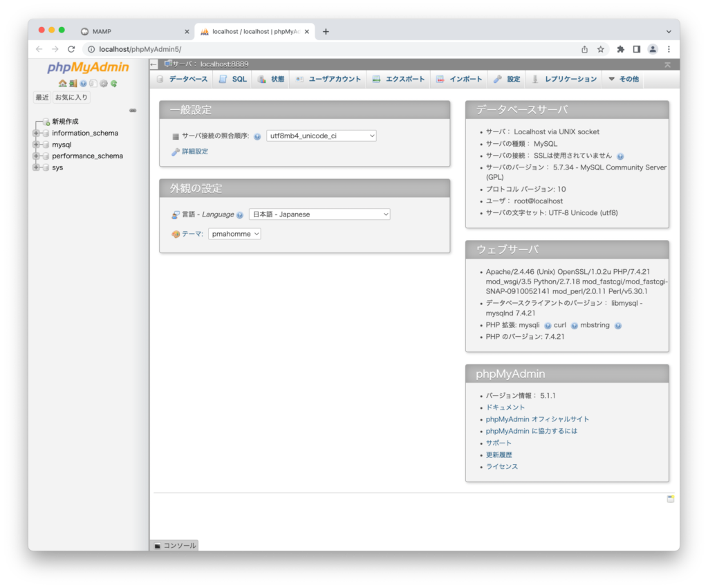Image resolution: width=708 pixels, height=588 pixels.
Task: Open the その他 menu in top navigation
Action: pos(623,79)
